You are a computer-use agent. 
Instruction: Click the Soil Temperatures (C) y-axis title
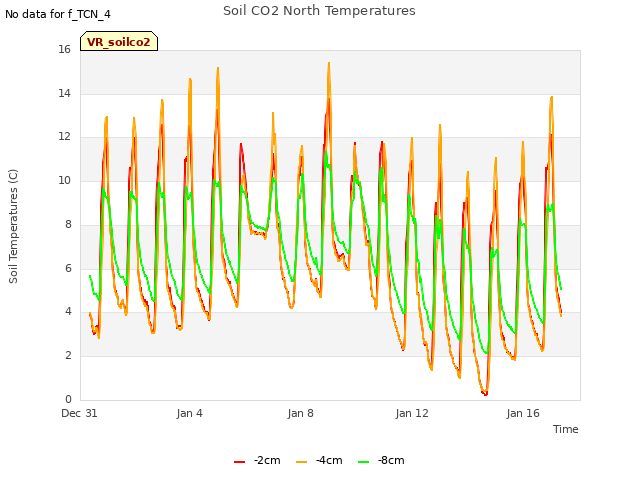[x=13, y=226]
